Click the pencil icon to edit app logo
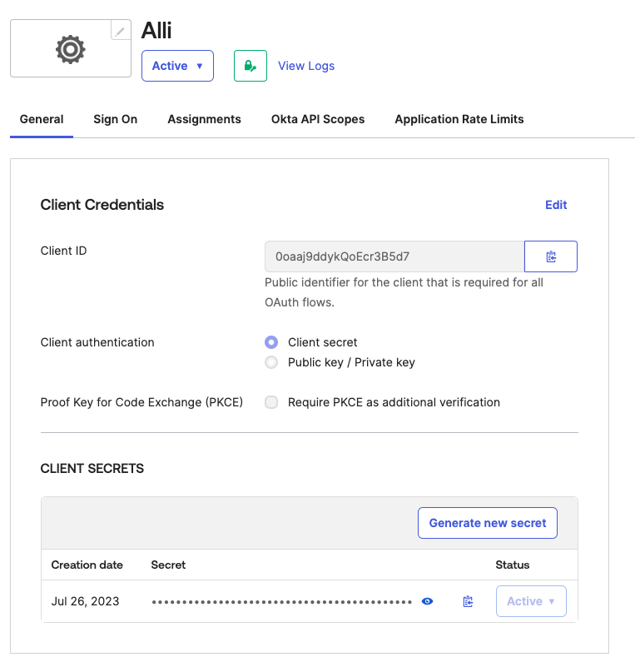This screenshot has height=672, width=635. coord(122,32)
